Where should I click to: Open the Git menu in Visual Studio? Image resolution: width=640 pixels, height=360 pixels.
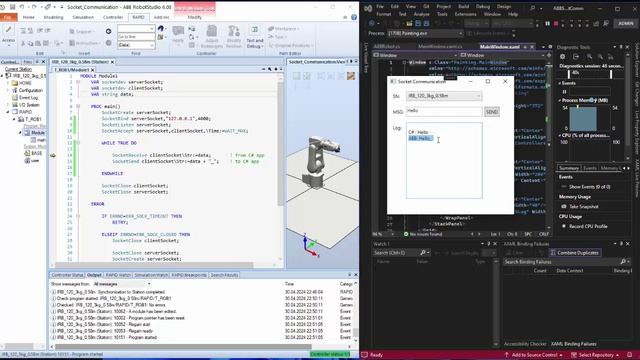click(x=426, y=7)
